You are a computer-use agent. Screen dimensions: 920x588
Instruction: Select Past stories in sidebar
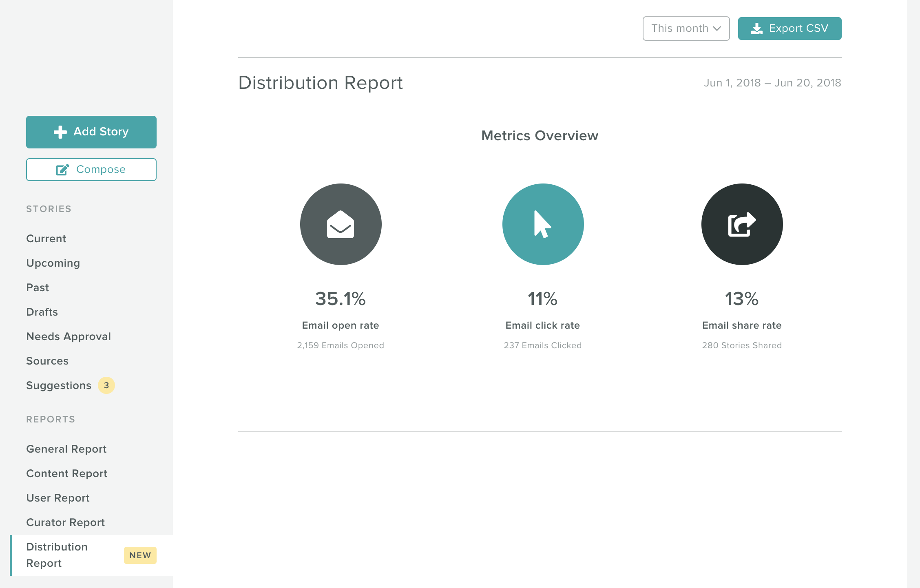(x=38, y=287)
